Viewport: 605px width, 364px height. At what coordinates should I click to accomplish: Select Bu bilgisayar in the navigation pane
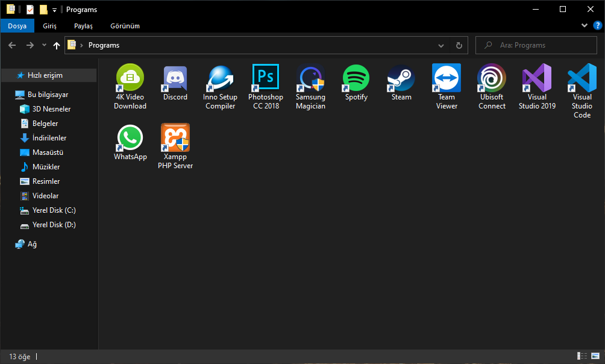[x=49, y=95]
